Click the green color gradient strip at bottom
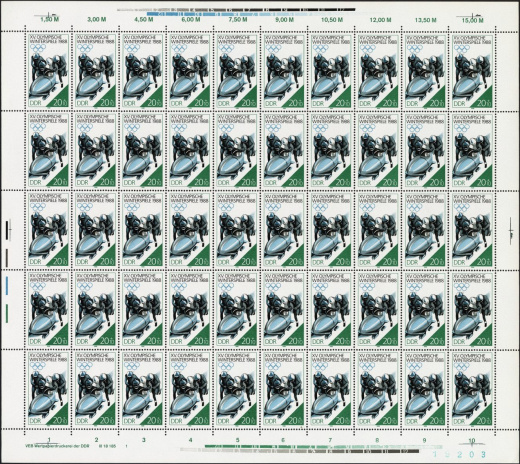520x464 pixels. tap(323, 446)
